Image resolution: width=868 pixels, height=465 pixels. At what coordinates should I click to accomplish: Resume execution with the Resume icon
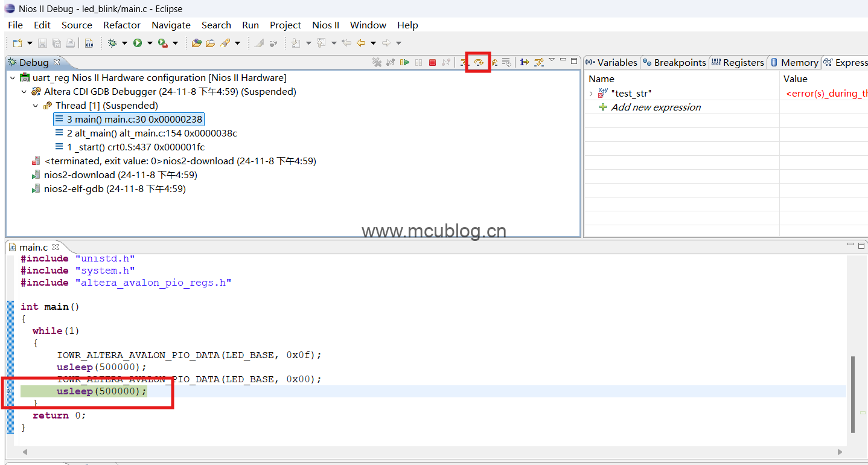point(404,62)
